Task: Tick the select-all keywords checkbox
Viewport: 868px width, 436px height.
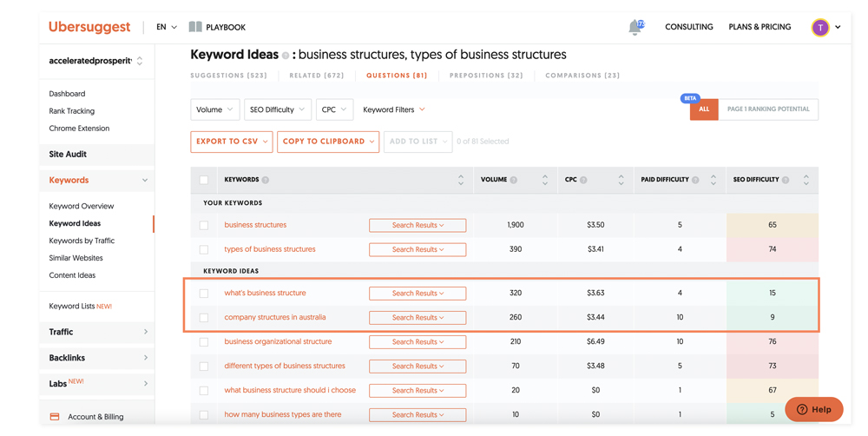Action: pos(204,180)
